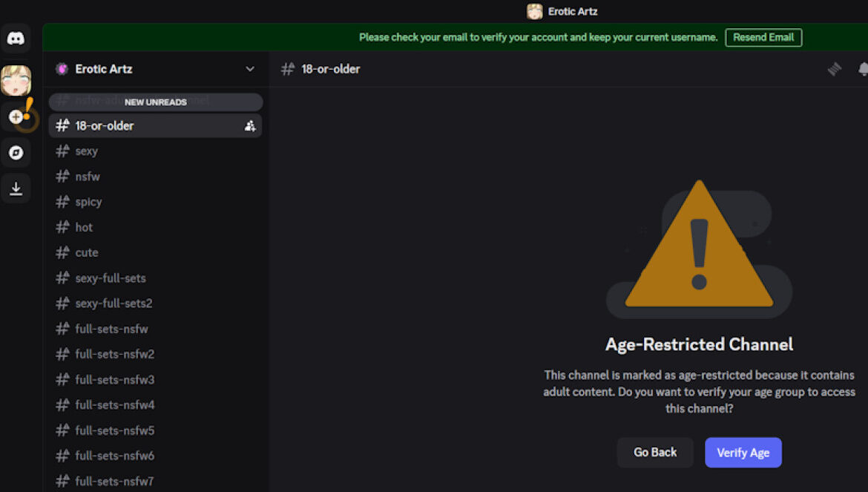Click the title bar Erotic Artz avatar

[535, 12]
